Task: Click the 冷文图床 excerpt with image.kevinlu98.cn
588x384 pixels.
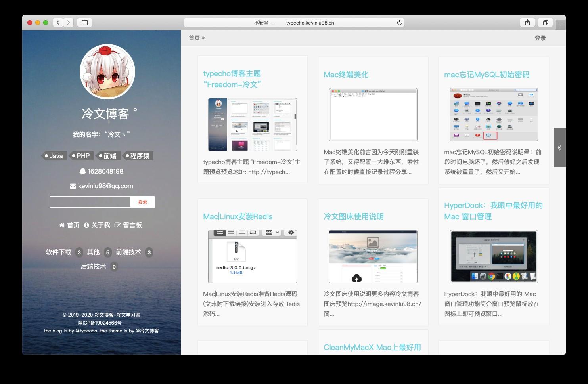Action: (x=372, y=304)
